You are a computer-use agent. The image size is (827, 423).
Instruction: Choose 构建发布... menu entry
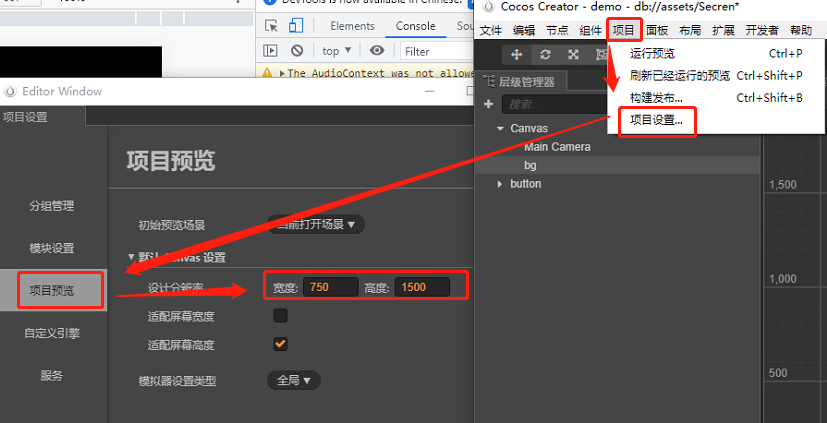click(x=716, y=98)
